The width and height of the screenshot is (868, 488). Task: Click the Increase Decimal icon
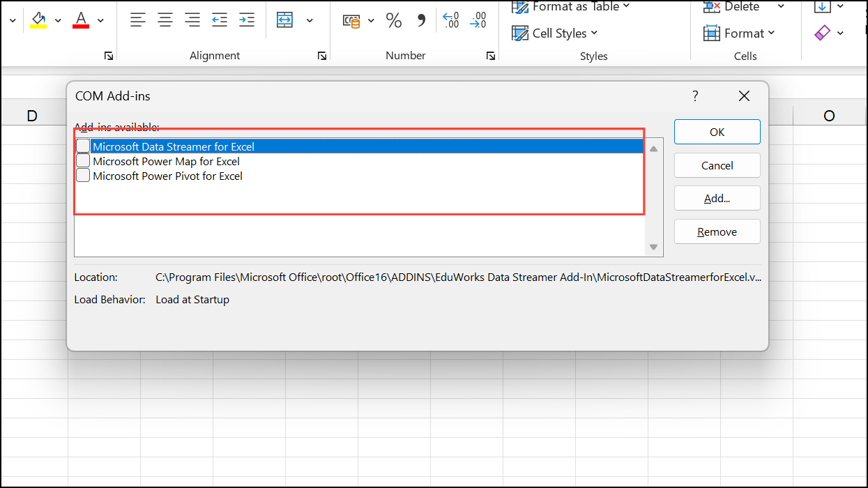(x=451, y=21)
